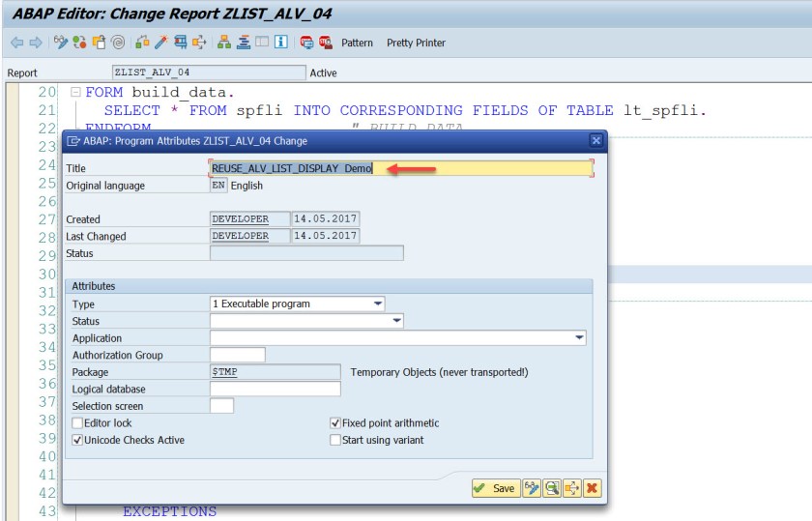Screen dimensions: 812x521
Task: Click the Selection screen input field
Action: [221, 406]
